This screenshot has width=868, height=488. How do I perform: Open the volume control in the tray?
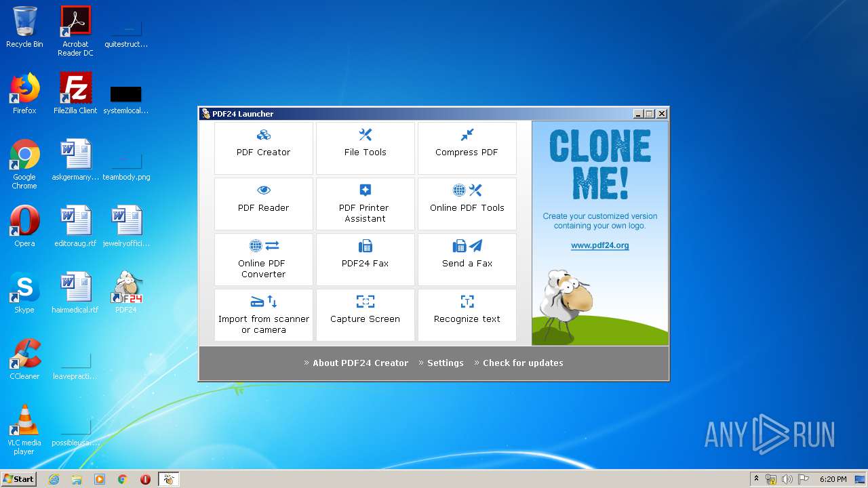tap(787, 479)
